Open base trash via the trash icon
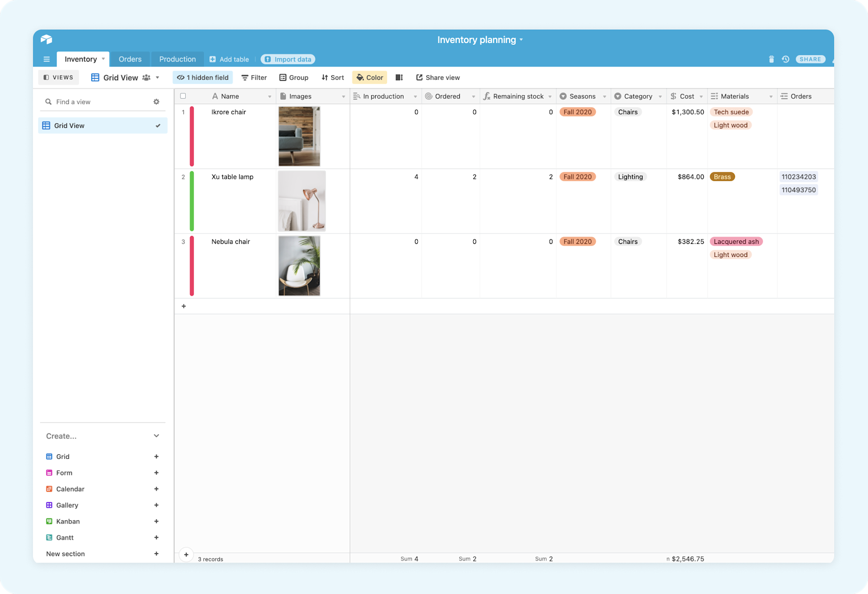Screen dimensions: 868x594 coord(772,59)
